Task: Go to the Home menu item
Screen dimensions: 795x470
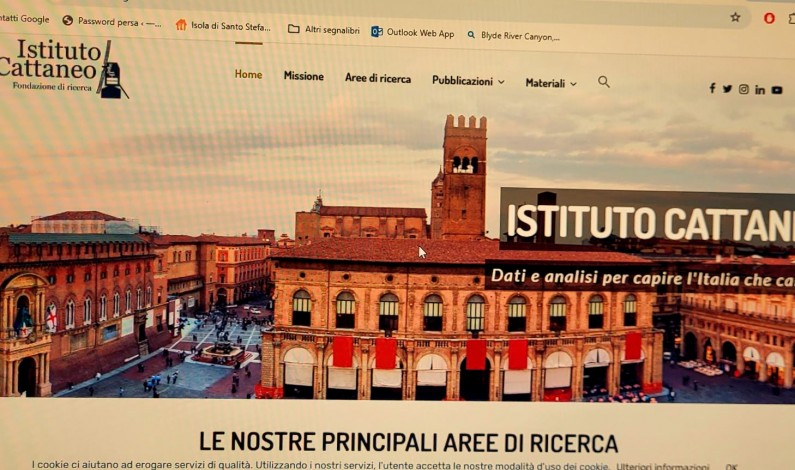Action: [248, 75]
